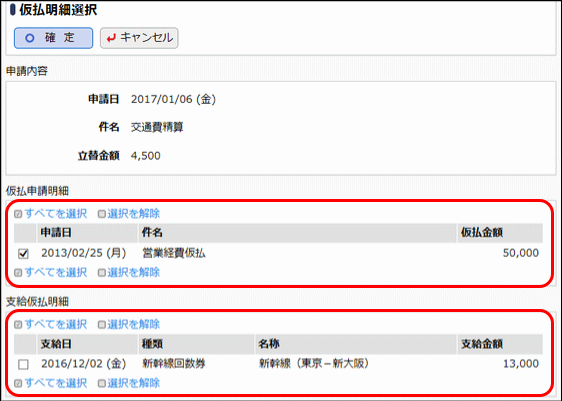Click 選択を解除 below 新幹線回数券 row
Screen dimensions: 562x401
(x=133, y=383)
